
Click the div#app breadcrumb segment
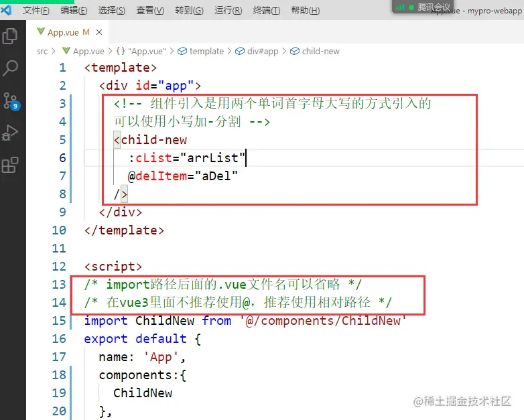coord(257,51)
